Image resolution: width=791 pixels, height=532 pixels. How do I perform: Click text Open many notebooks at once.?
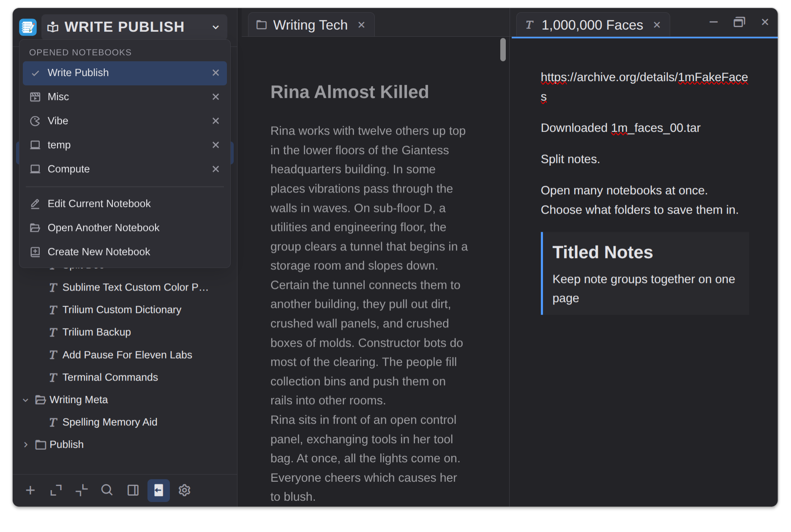624,190
